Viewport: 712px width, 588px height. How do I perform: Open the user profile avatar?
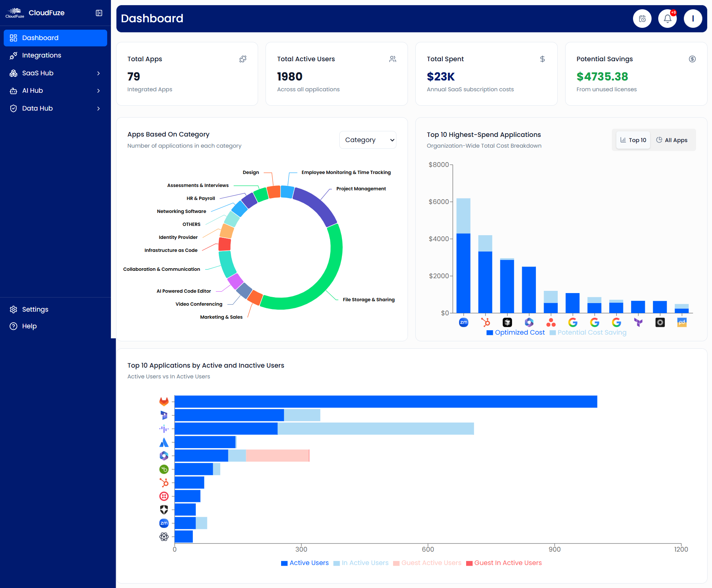coord(693,19)
